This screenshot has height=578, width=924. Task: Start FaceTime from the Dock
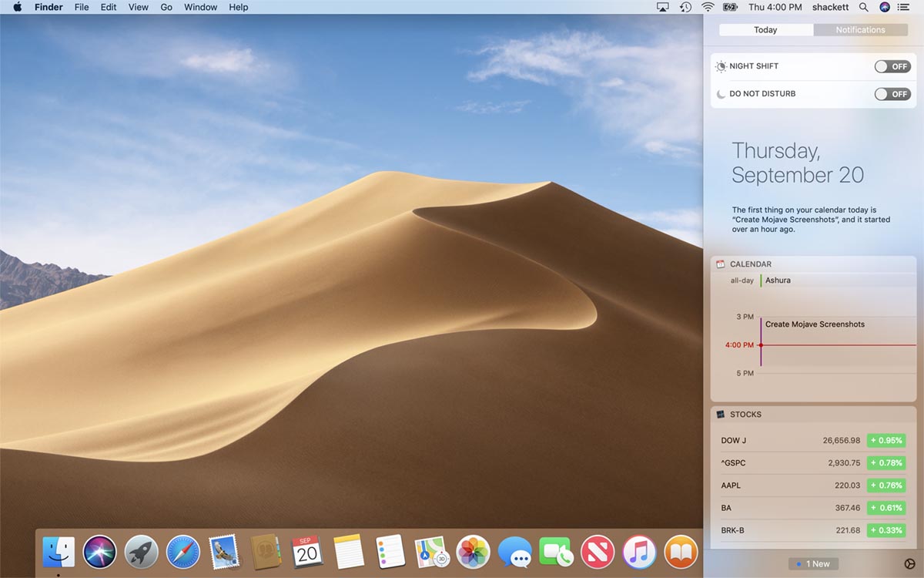[x=556, y=552]
